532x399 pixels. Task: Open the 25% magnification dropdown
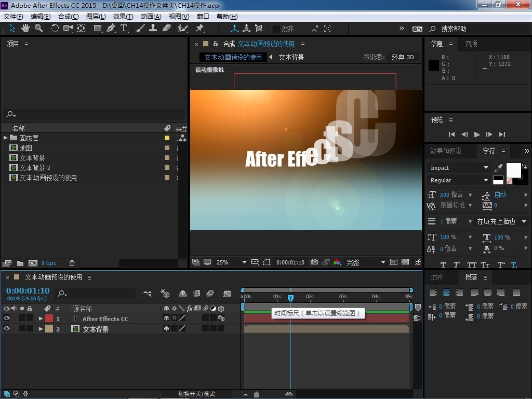[231, 262]
